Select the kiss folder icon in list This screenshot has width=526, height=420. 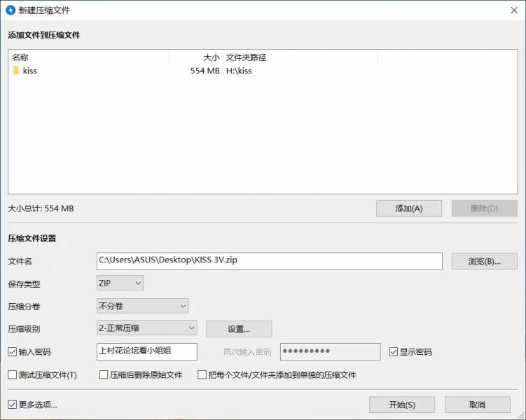click(x=16, y=71)
